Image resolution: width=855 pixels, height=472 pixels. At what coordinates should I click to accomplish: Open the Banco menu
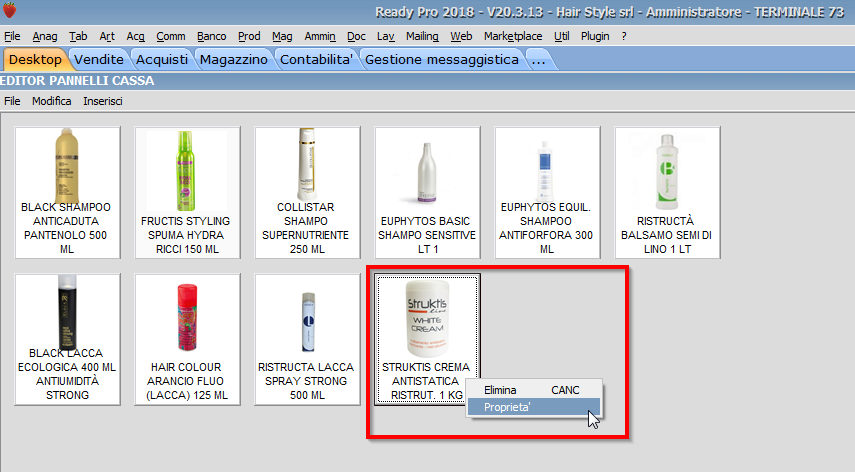[212, 36]
